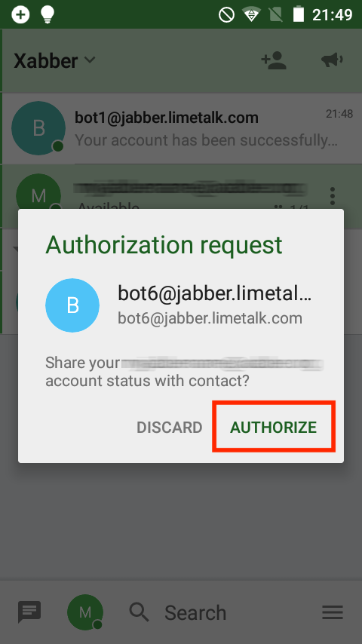
Task: Tap the lightbulb notification icon
Action: point(48,14)
